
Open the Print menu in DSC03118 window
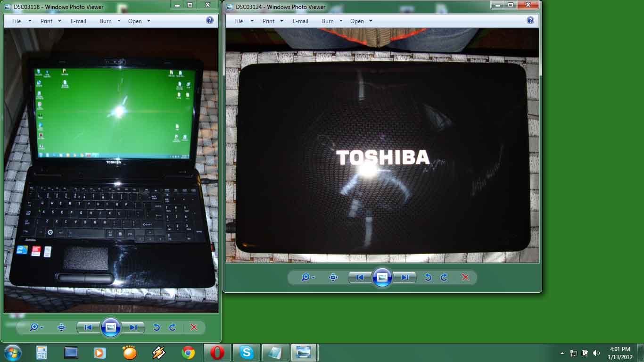click(x=51, y=21)
